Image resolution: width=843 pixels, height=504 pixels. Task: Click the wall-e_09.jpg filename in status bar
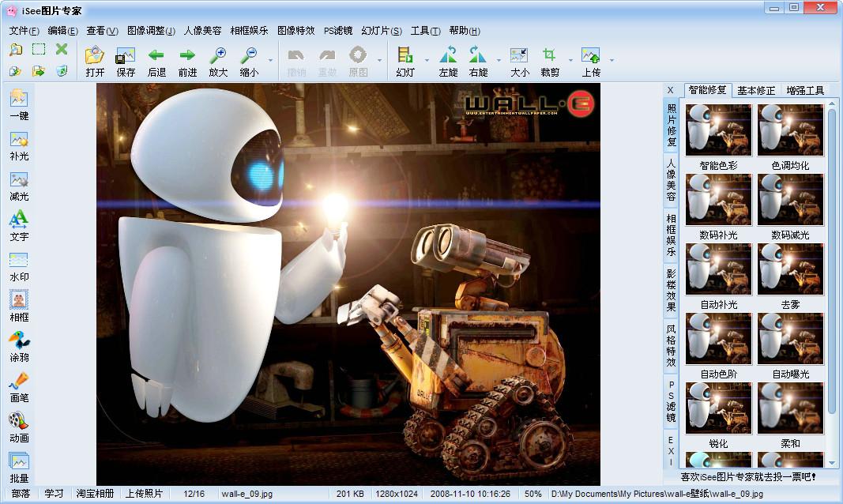pos(247,493)
